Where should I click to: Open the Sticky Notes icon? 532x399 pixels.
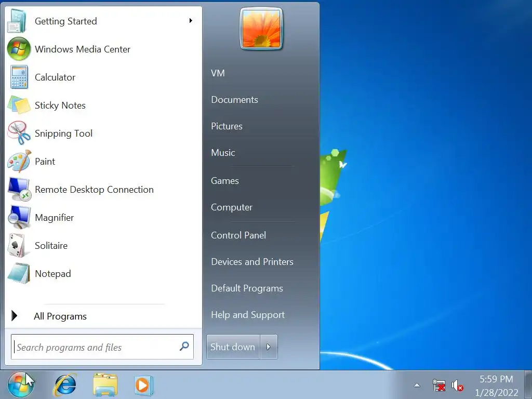point(19,105)
